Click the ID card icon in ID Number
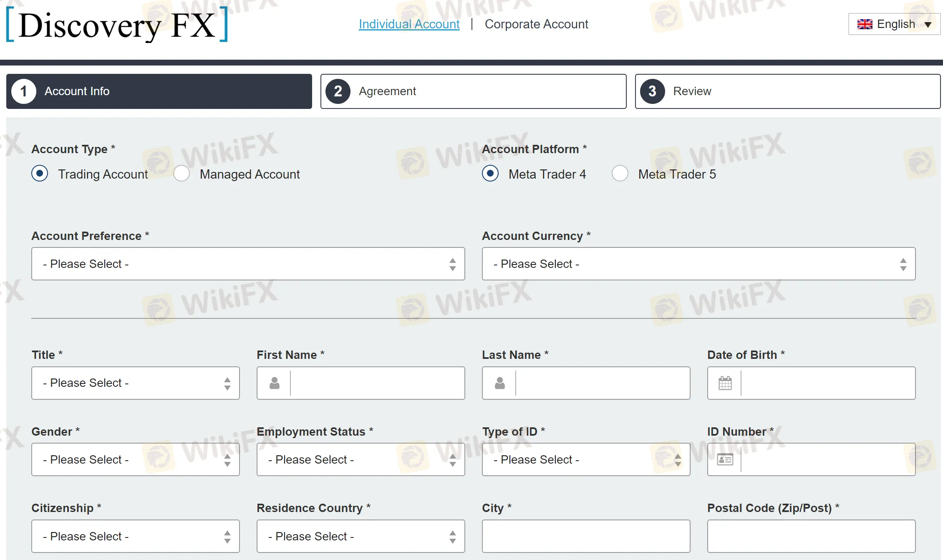Screen dimensions: 943x560 (725, 459)
